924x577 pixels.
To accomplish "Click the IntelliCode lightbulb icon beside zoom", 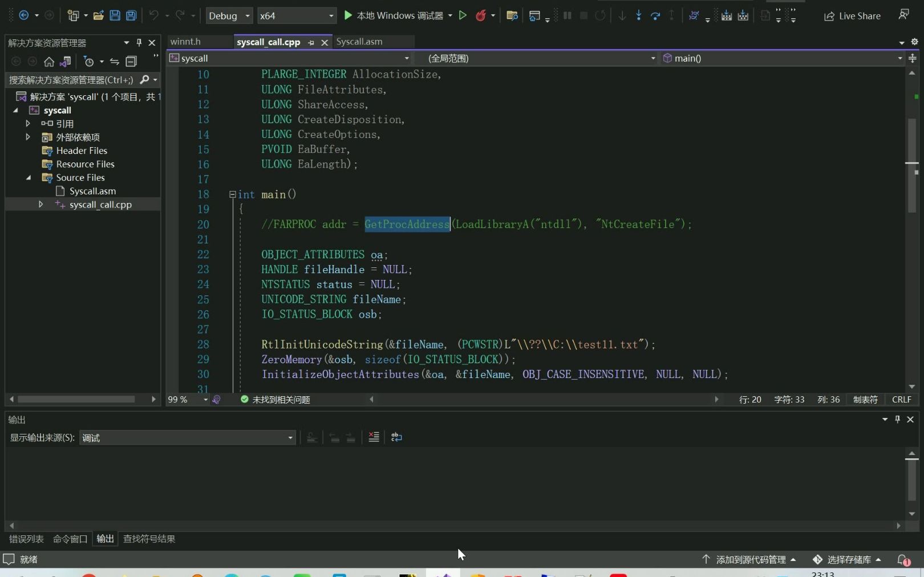I will 217,399.
